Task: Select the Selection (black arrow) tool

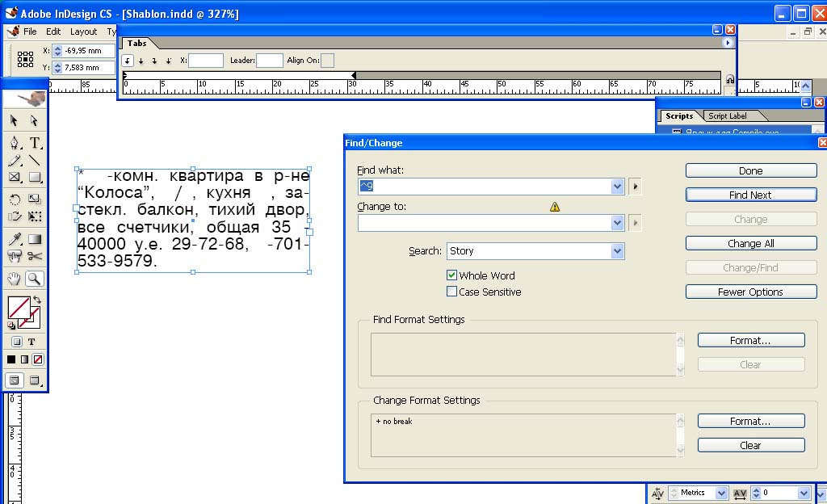Action: 15,120
